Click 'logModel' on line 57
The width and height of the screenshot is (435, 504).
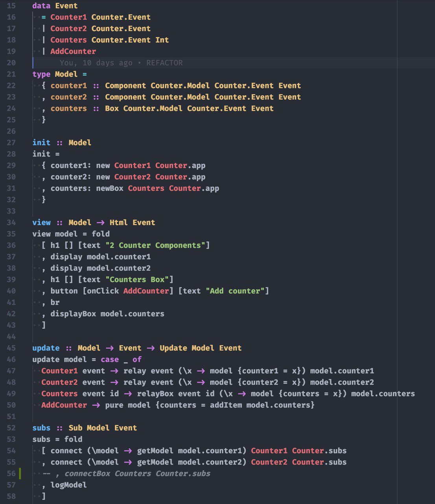tap(69, 485)
